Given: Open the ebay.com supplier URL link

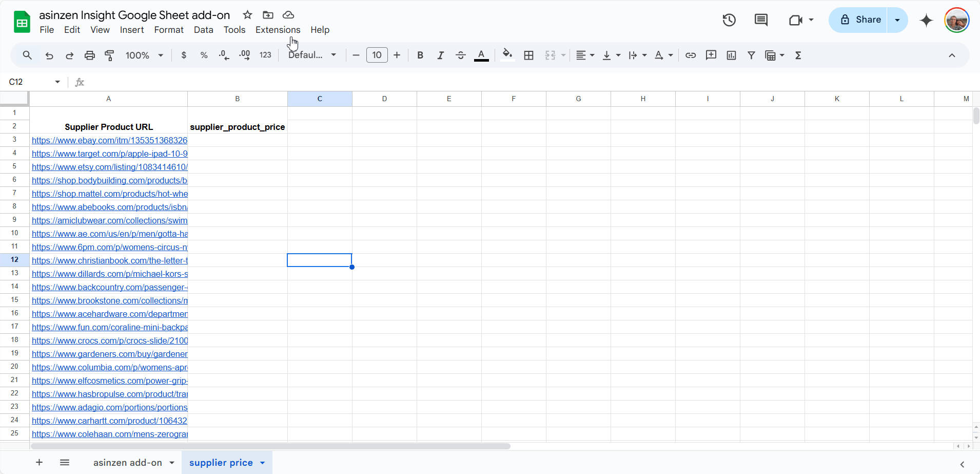Looking at the screenshot, I should point(109,140).
